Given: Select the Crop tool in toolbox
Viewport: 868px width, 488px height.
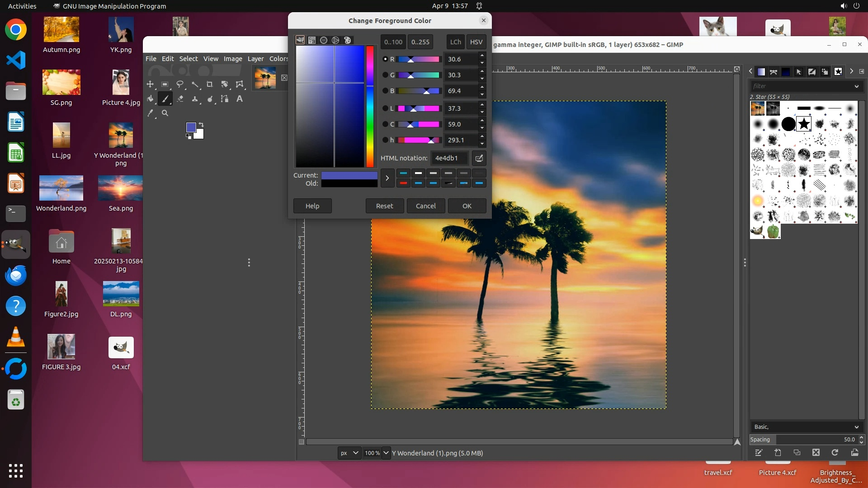Looking at the screenshot, I should (210, 84).
